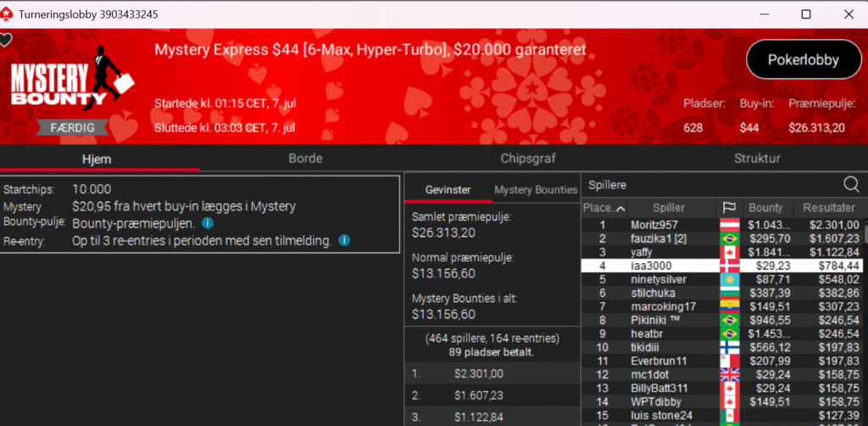
Task: Click the Spiller column header
Action: click(x=669, y=208)
